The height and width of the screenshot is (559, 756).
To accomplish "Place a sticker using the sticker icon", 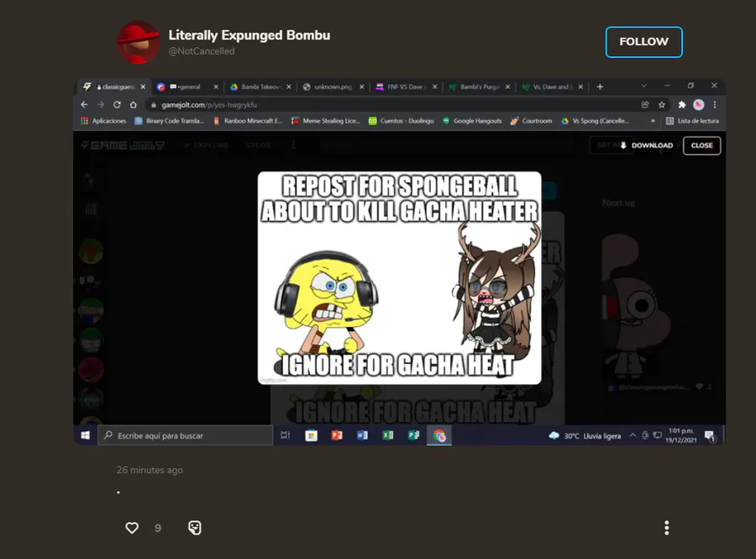I will pos(195,528).
